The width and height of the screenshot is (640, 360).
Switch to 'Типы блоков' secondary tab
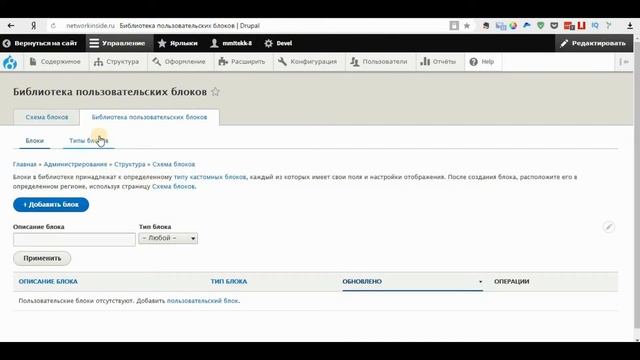coord(89,141)
